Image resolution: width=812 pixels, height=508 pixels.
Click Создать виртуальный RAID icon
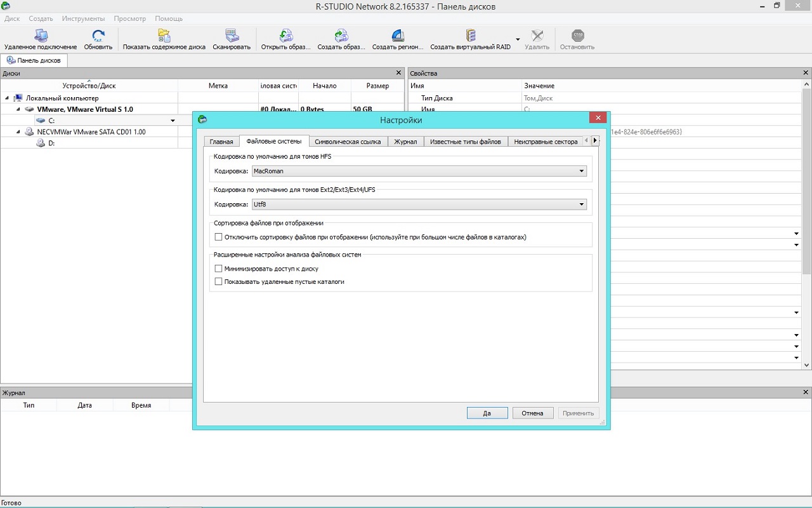[x=470, y=36]
